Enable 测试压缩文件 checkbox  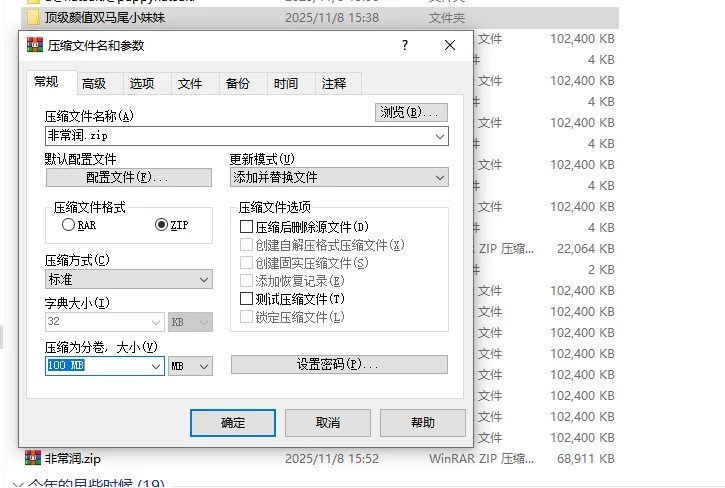(247, 299)
